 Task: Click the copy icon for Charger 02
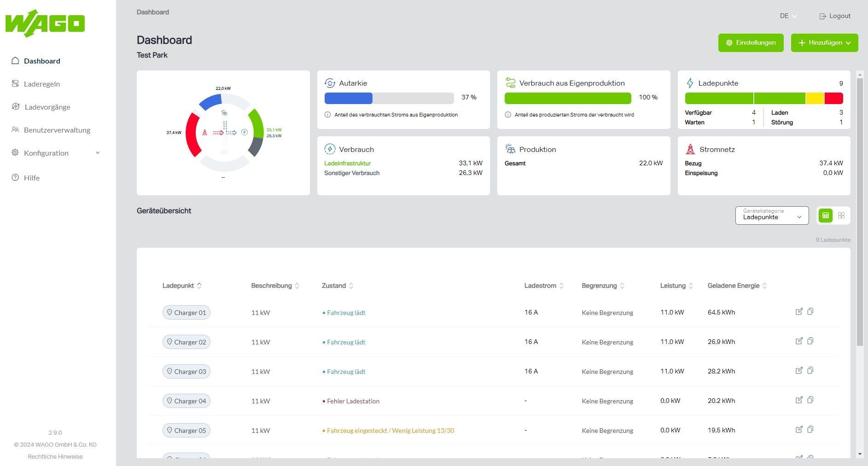click(x=810, y=341)
